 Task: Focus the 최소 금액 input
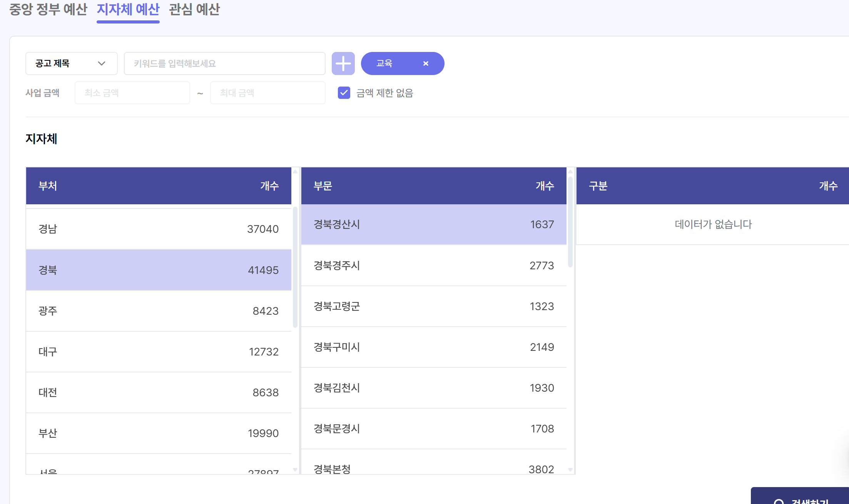tap(132, 93)
